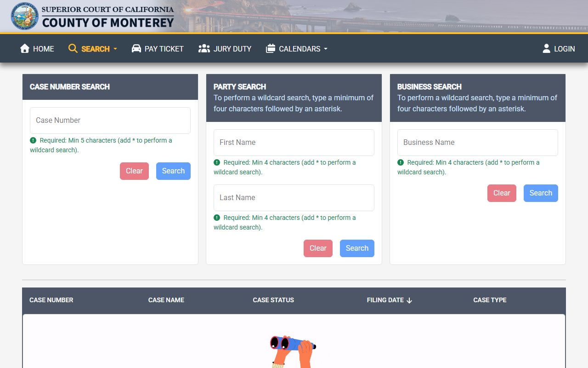The width and height of the screenshot is (588, 368).
Task: Click the requirement hint under Last Name
Action: (x=285, y=223)
